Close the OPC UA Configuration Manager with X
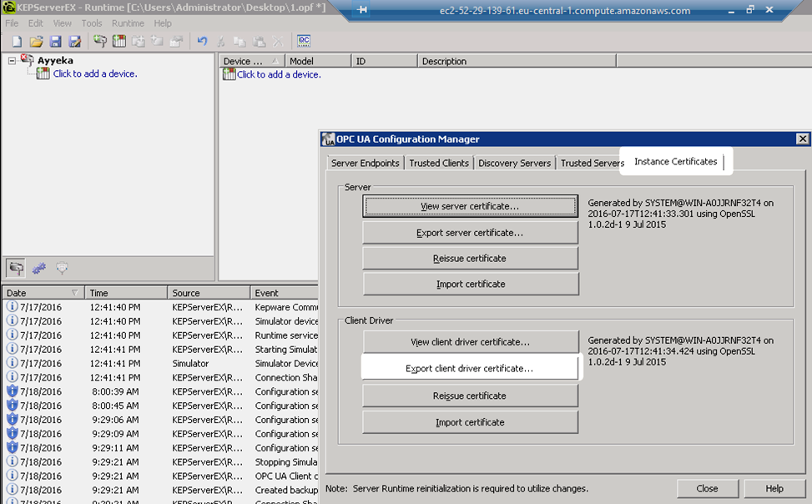812x504 pixels. 802,139
